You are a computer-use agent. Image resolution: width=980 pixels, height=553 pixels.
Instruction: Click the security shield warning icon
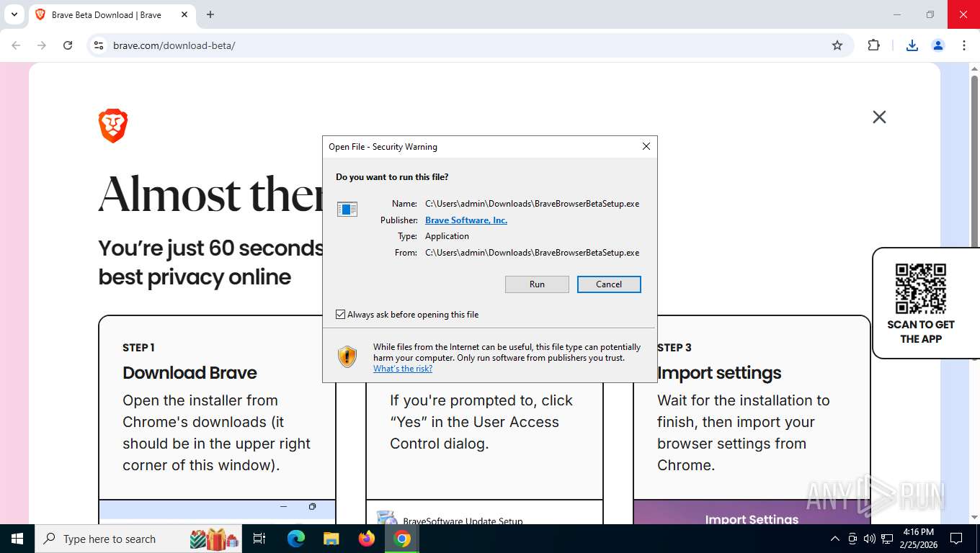(x=347, y=356)
